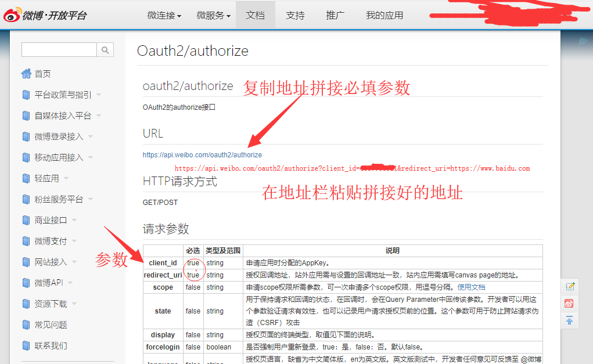
Task: Click the 请求参数 section heading
Action: pos(166,229)
